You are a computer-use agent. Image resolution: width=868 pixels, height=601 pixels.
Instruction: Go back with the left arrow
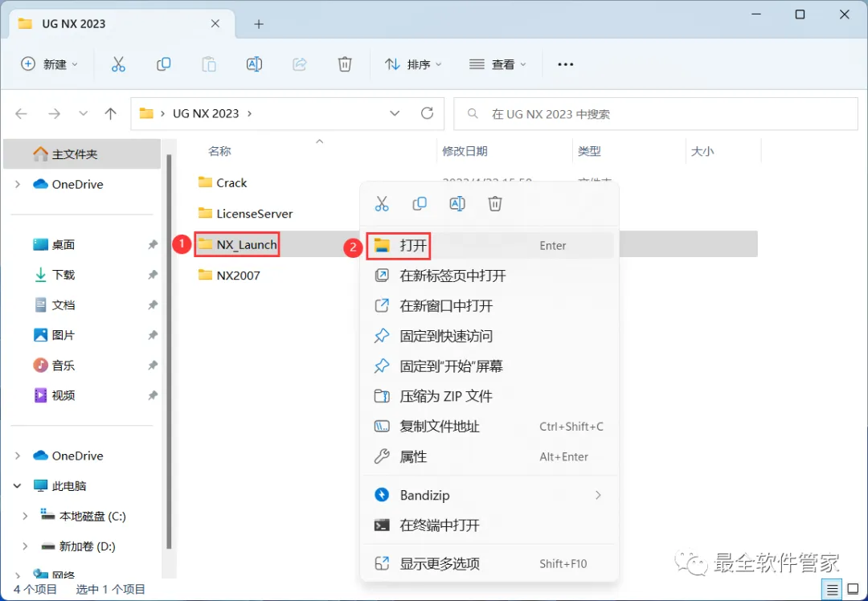[x=21, y=113]
